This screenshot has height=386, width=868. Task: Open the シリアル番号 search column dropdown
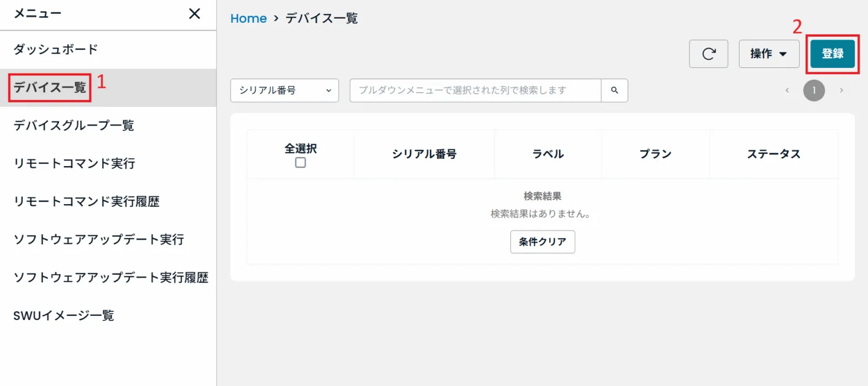click(284, 90)
